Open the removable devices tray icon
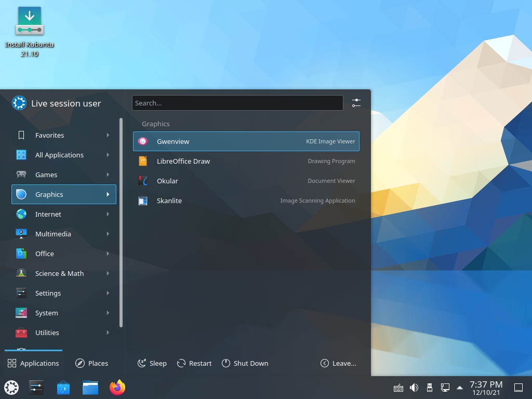Viewport: 532px width, 399px height. (x=430, y=388)
